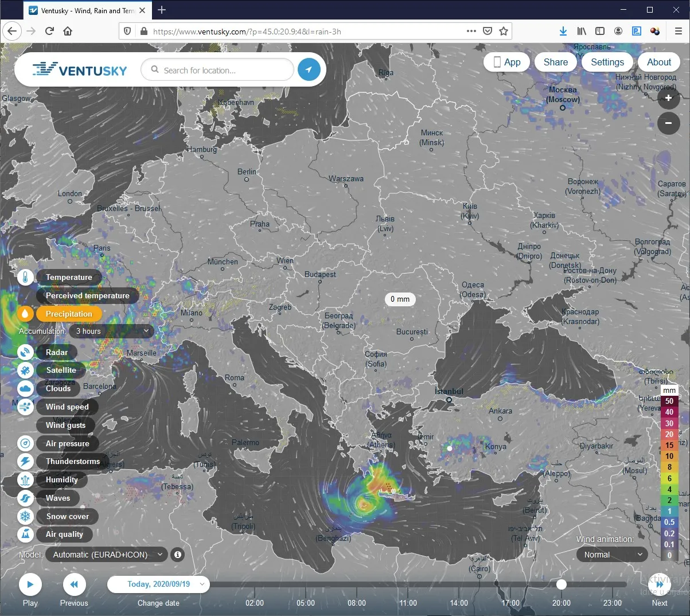This screenshot has width=690, height=616.
Task: Select the Air quality layer
Action: coord(65,535)
